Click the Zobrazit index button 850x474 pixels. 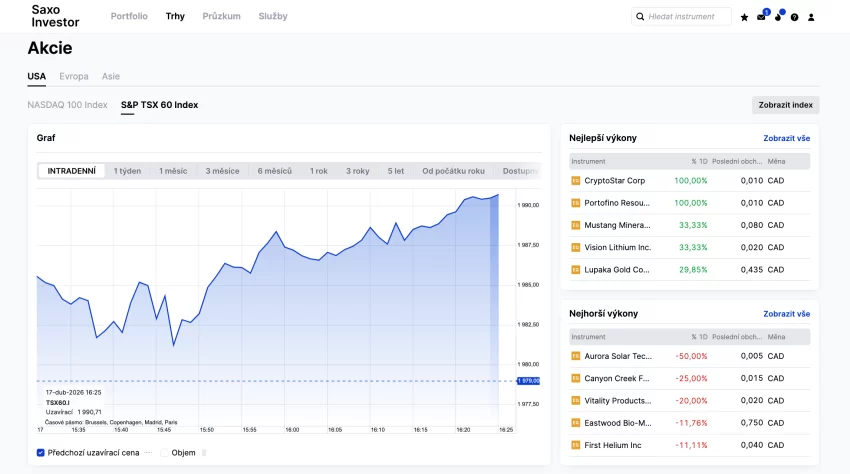(x=785, y=105)
